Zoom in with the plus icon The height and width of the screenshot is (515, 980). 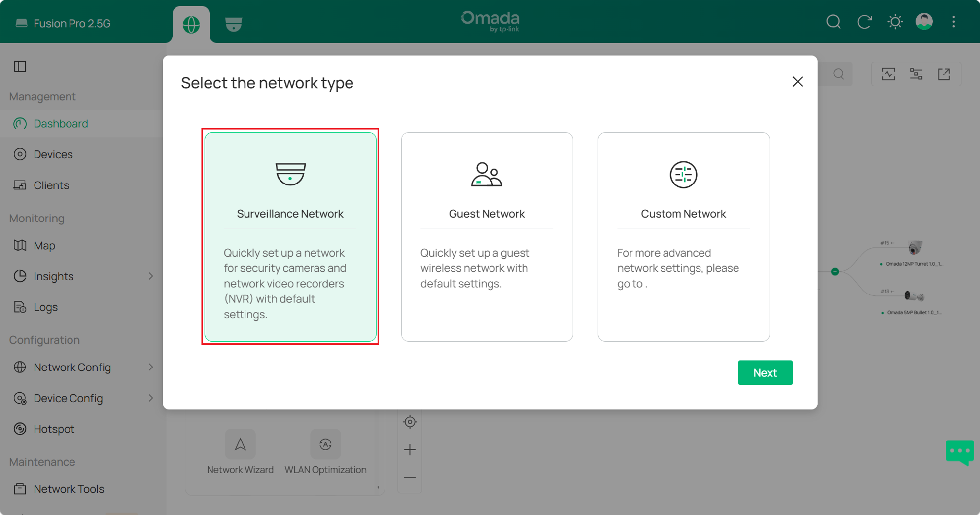click(x=410, y=449)
